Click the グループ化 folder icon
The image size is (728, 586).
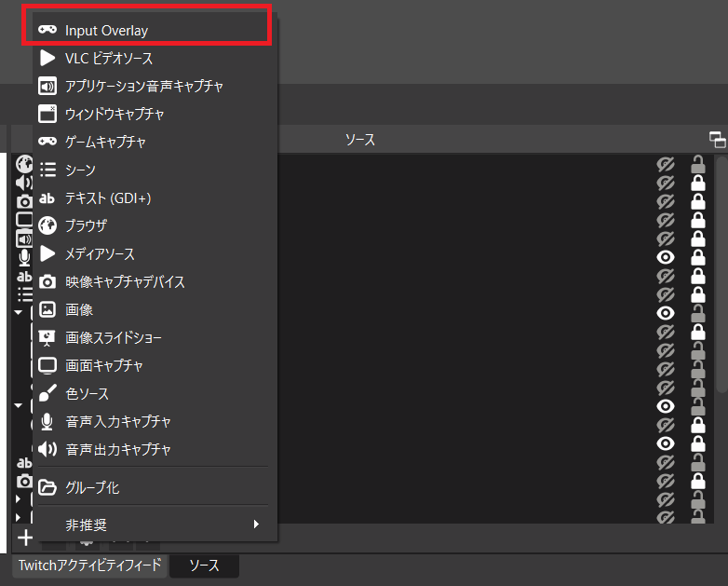tap(47, 487)
